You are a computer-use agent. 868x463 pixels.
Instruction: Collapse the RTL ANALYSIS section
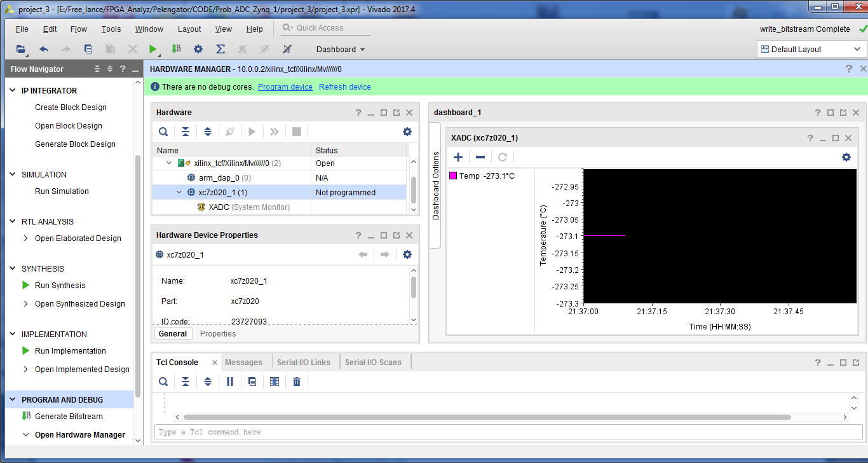click(13, 221)
